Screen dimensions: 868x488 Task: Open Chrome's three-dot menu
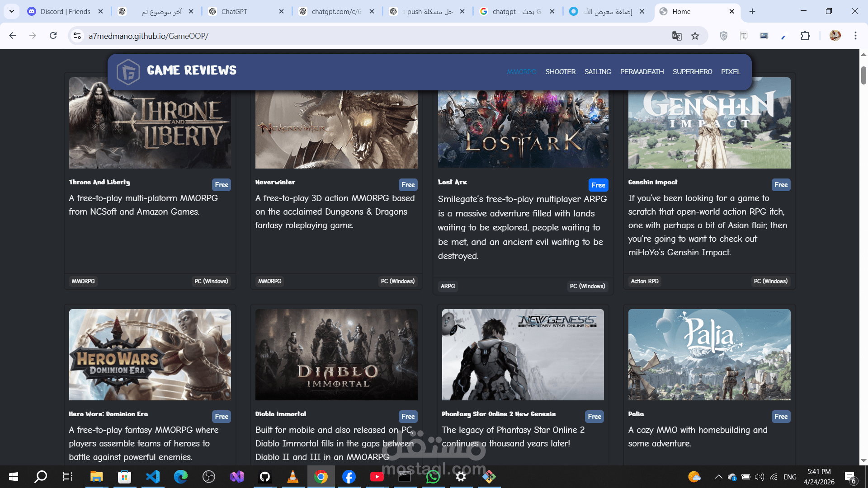pos(855,36)
